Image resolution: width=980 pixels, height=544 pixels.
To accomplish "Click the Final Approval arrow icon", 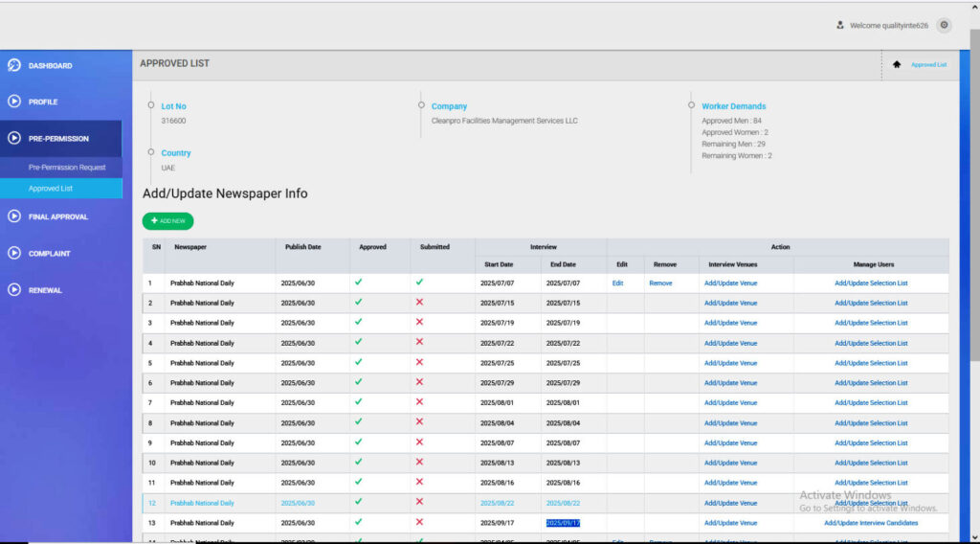I will (x=14, y=216).
